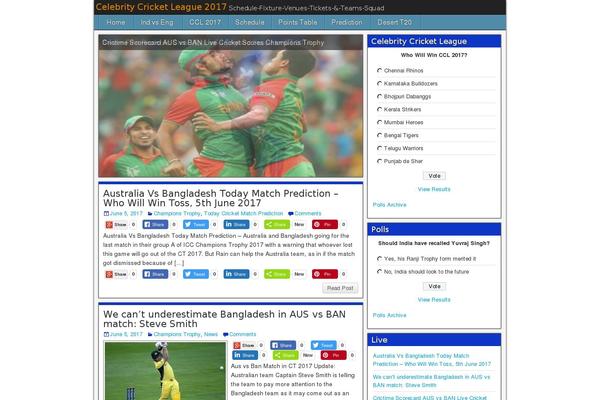View Results of the CCL 2017 poll
Screen dimensions: 600x400
434,189
